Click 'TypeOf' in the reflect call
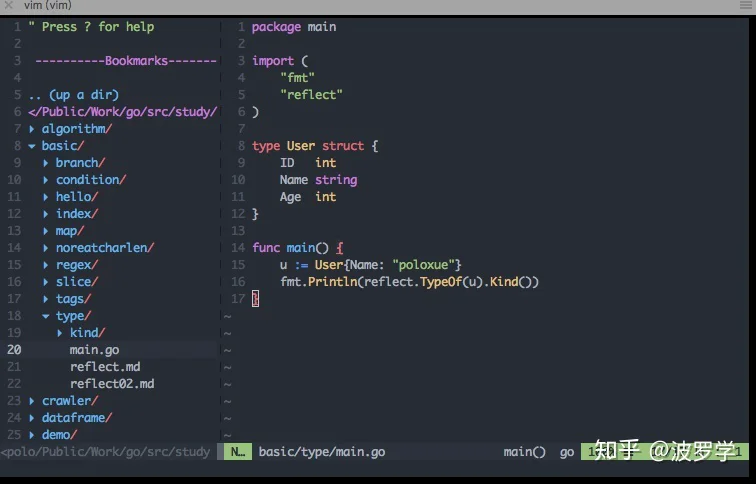Screen dimensions: 756x484 (x=441, y=282)
